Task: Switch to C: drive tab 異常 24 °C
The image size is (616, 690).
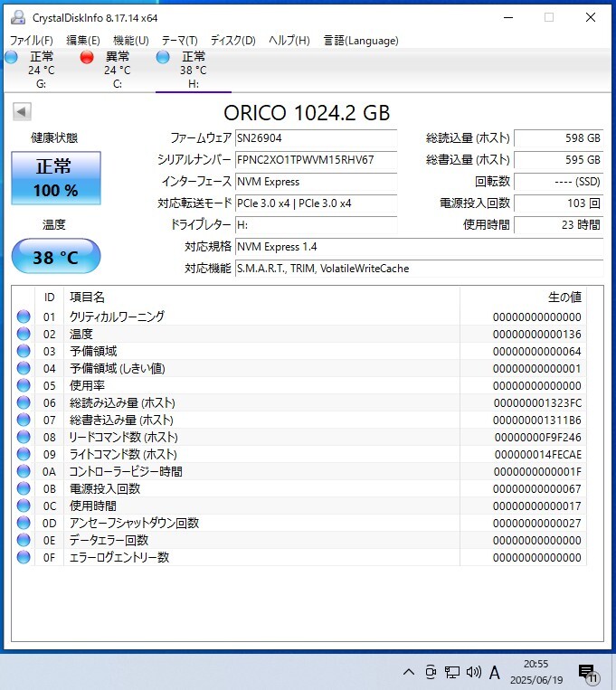Action: pos(117,70)
